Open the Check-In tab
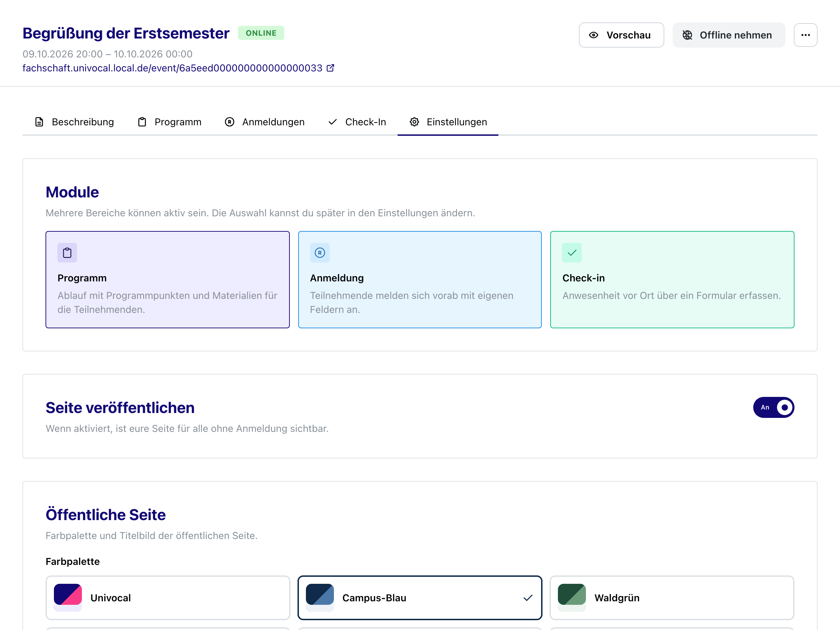The width and height of the screenshot is (840, 630). pos(357,122)
